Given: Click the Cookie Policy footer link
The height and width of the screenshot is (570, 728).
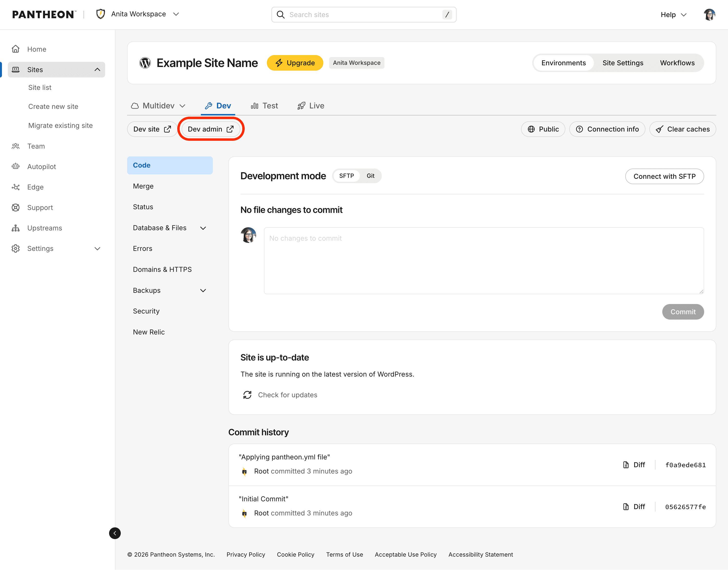Looking at the screenshot, I should (x=296, y=554).
